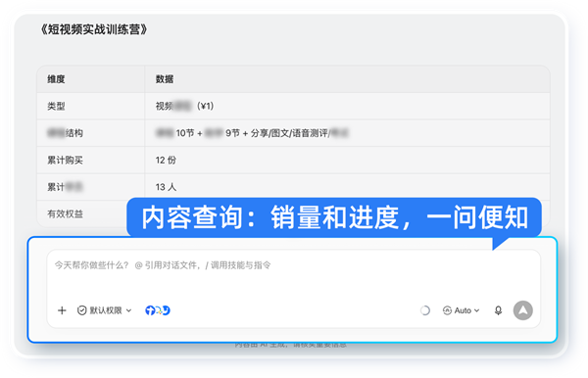This screenshot has height=378, width=588.
Task: Click the 《短视频实战训练营》 title
Action: (x=94, y=29)
